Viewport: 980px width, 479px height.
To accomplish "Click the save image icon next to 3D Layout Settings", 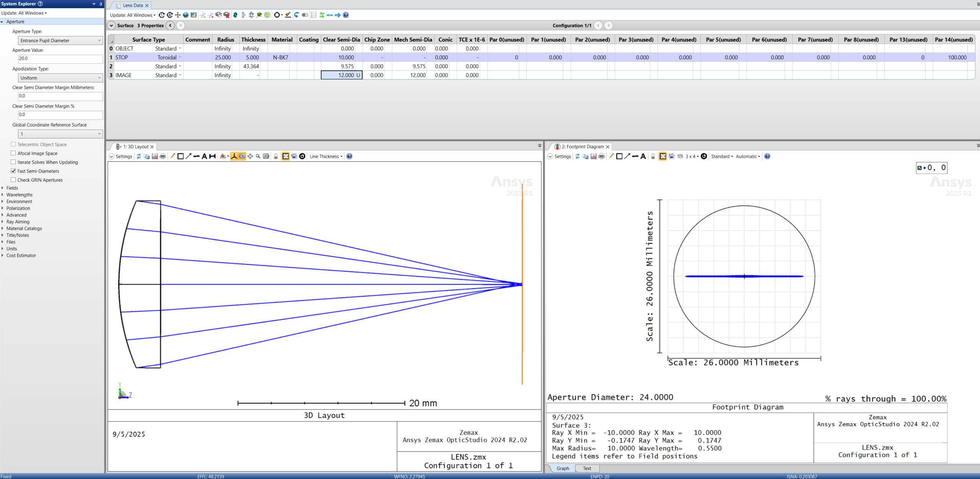I will click(x=155, y=156).
